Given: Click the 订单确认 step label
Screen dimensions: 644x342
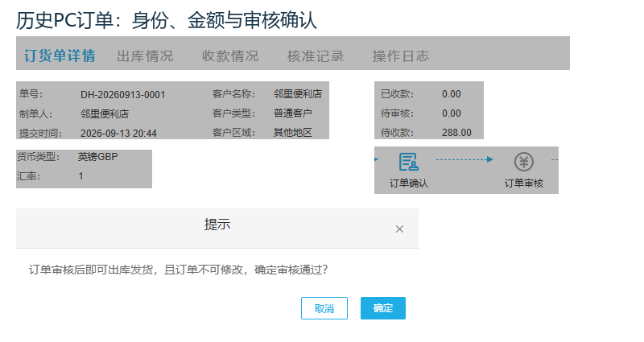Looking at the screenshot, I should click(409, 183).
